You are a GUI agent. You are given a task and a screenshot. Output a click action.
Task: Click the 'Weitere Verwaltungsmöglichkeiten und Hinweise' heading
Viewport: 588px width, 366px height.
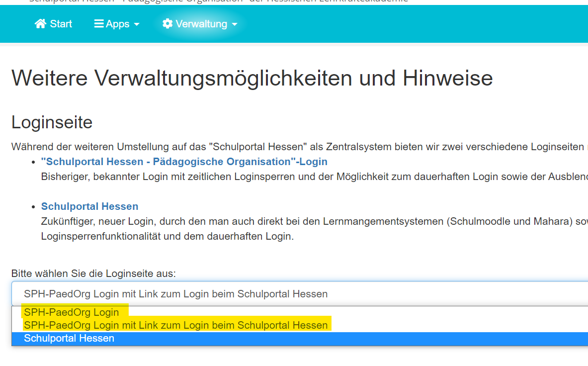252,78
